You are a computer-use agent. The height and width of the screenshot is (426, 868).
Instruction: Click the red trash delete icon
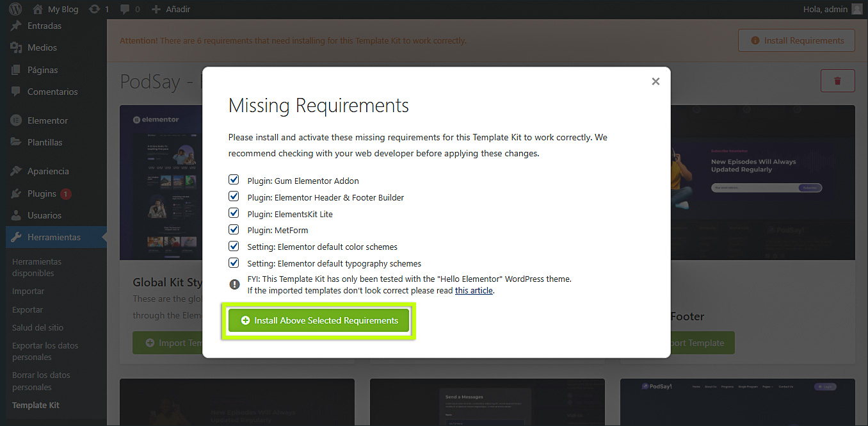coord(837,81)
